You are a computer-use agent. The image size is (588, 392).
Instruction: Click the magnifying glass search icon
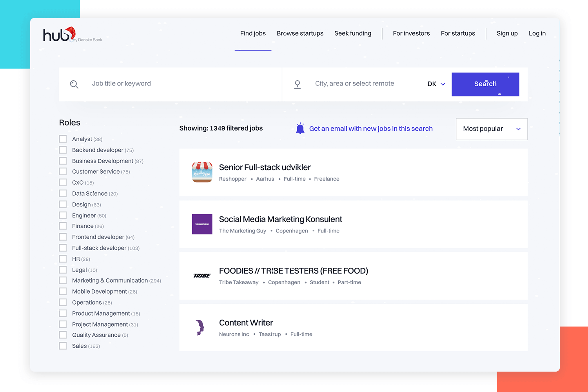click(x=74, y=84)
